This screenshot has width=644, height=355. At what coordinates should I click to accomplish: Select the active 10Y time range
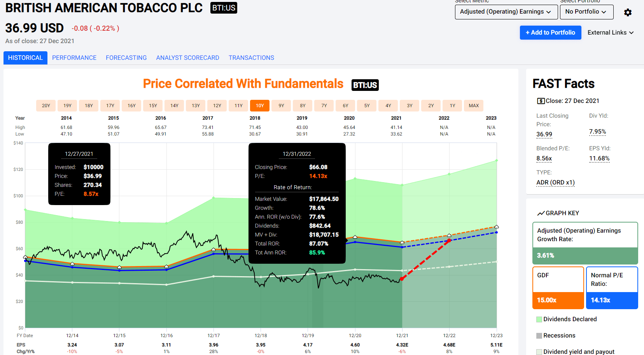260,106
